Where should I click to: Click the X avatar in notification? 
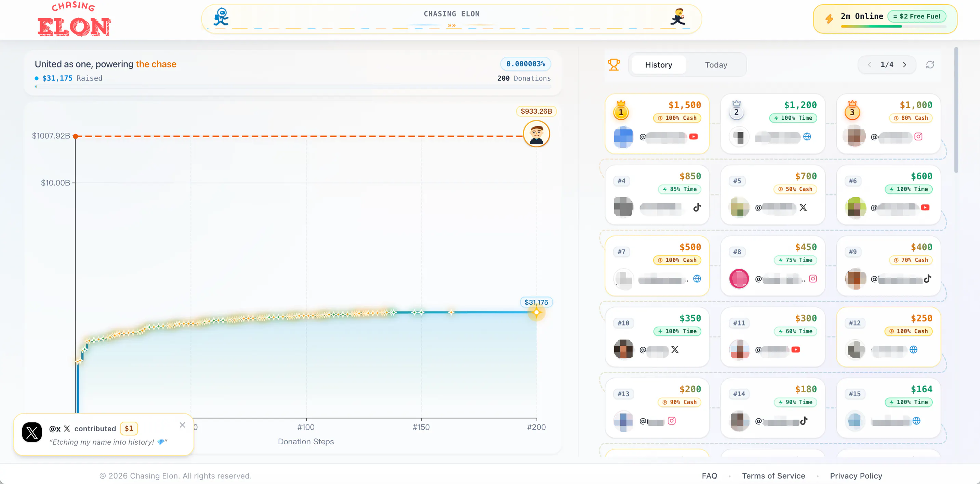(x=32, y=432)
